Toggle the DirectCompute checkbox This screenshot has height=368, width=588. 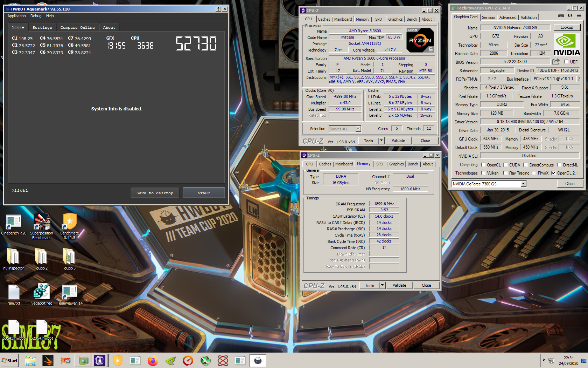point(525,165)
